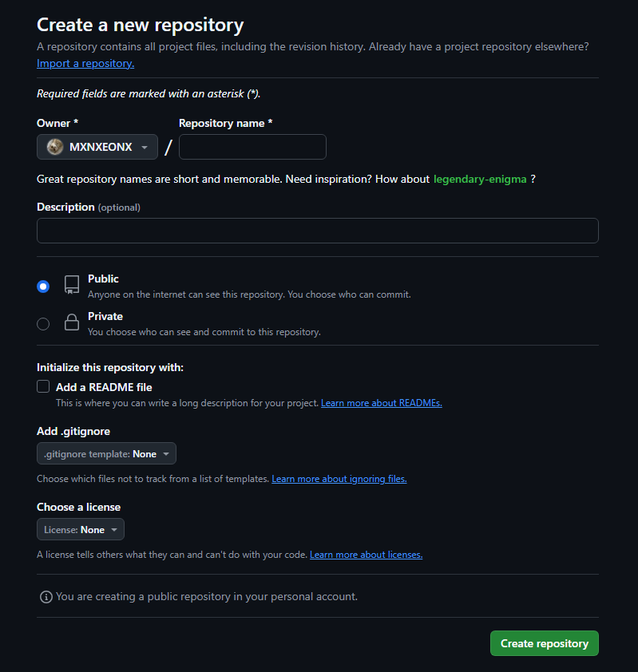Click the MXNXEONX owner avatar icon
The image size is (638, 672).
point(53,147)
